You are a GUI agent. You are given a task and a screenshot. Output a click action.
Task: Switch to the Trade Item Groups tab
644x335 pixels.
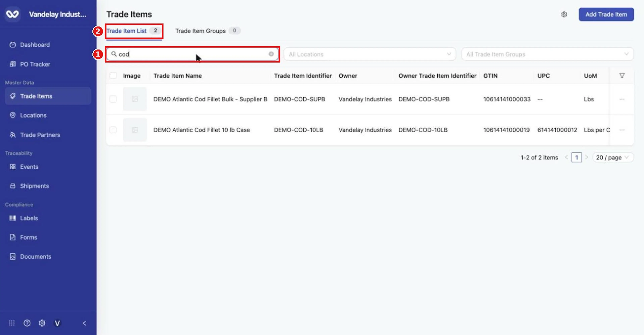point(208,31)
